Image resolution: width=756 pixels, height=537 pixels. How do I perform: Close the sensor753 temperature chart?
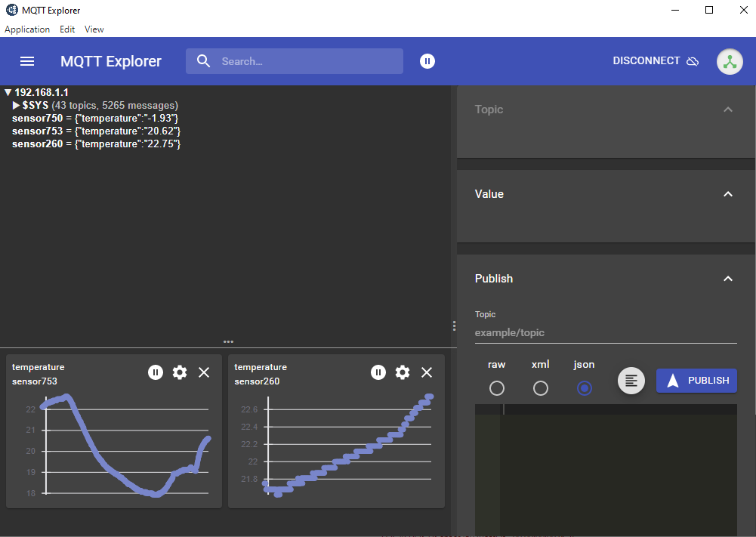click(204, 372)
